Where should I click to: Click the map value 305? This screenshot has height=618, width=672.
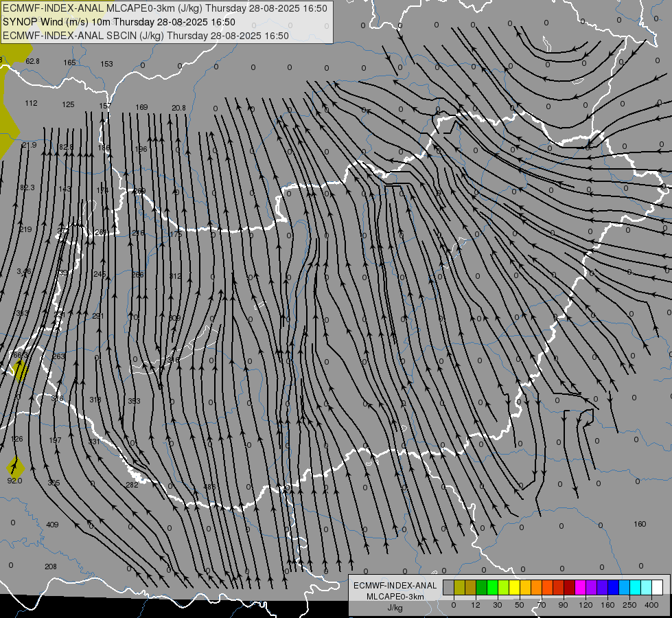pos(54,483)
